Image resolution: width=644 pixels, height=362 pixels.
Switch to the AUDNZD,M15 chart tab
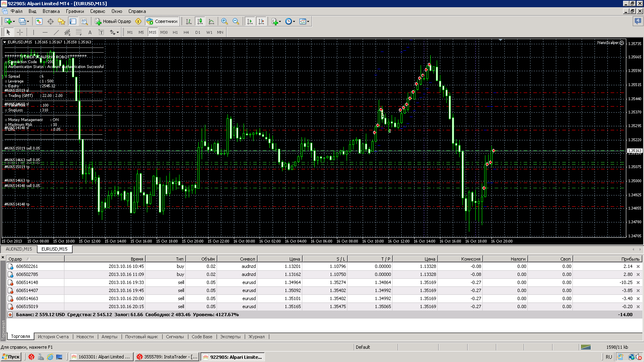19,249
